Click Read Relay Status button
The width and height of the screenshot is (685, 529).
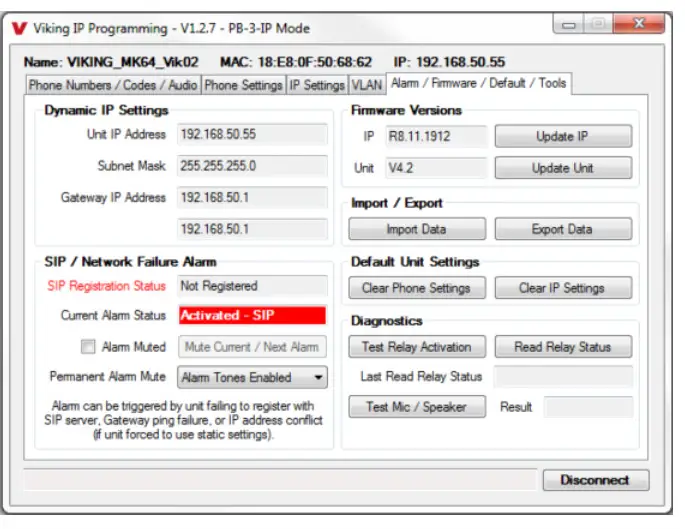(563, 347)
